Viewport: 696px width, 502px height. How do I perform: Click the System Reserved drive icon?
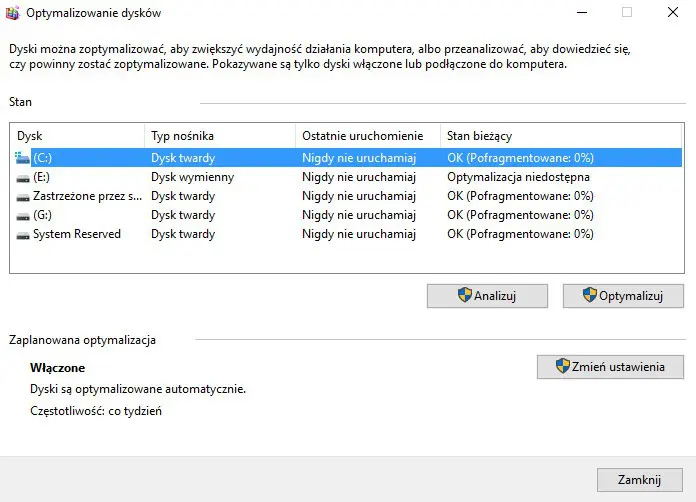(23, 234)
